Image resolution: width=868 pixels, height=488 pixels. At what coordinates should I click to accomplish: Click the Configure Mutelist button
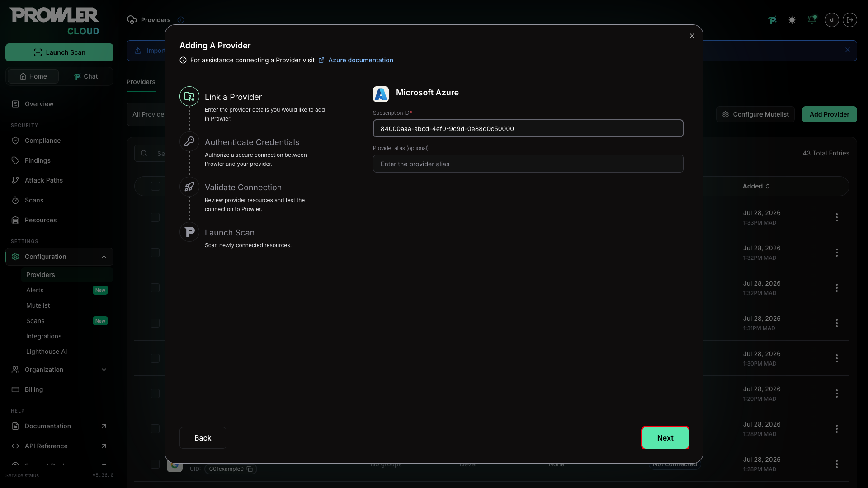[755, 114]
